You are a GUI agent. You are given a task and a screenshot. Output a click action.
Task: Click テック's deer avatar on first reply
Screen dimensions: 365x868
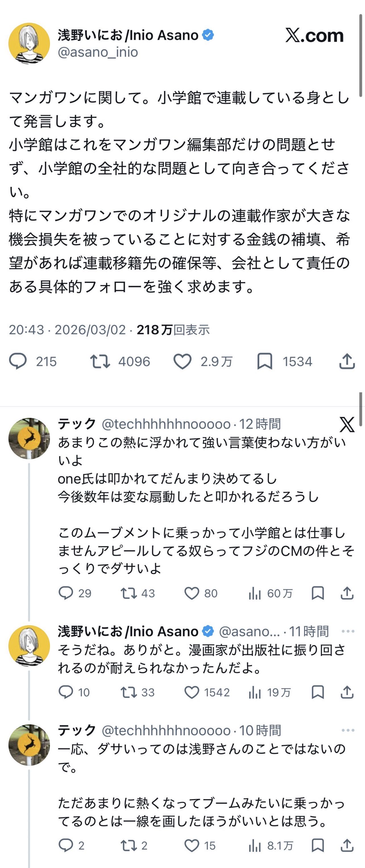(29, 438)
